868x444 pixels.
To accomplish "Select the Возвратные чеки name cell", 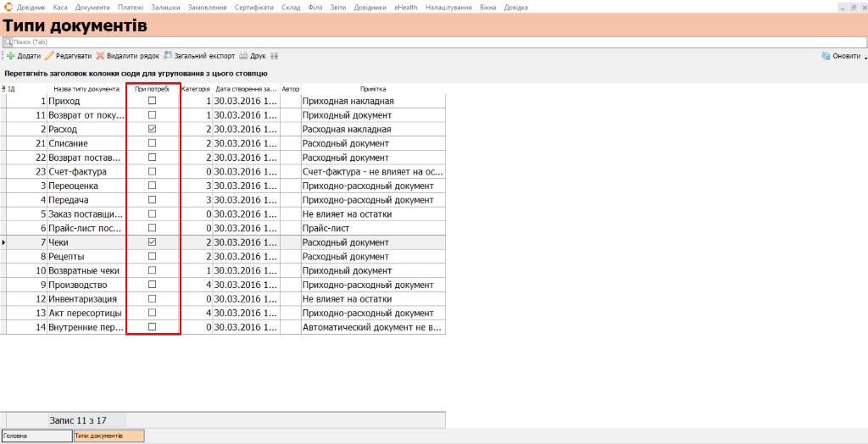I will (86, 270).
